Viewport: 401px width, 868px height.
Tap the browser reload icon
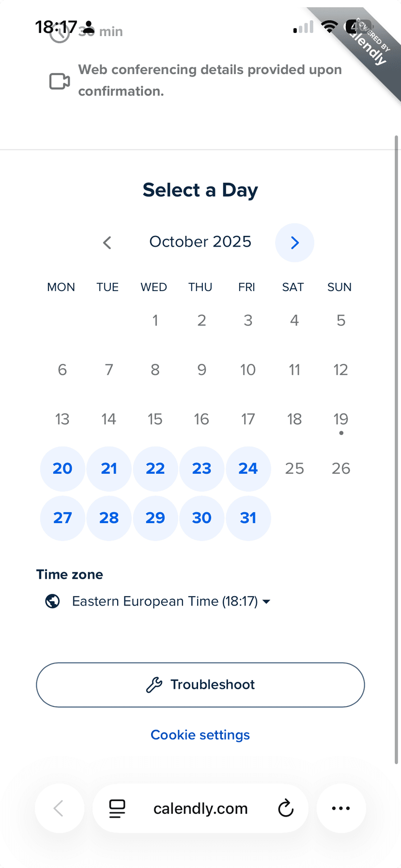[x=286, y=808]
